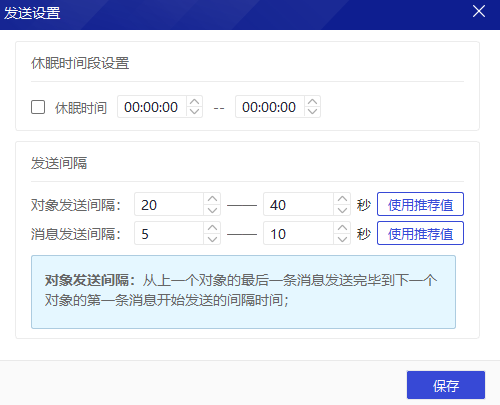The width and height of the screenshot is (500, 405).
Task: Use recommended value for 对象发送间隔
Action: pyautogui.click(x=420, y=204)
